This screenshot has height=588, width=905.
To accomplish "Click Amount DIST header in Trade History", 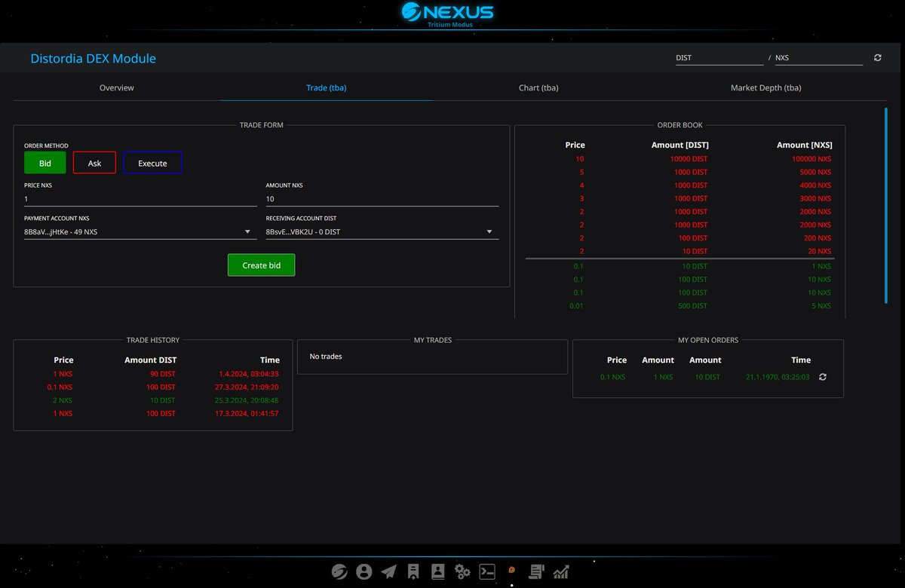I will tap(150, 360).
